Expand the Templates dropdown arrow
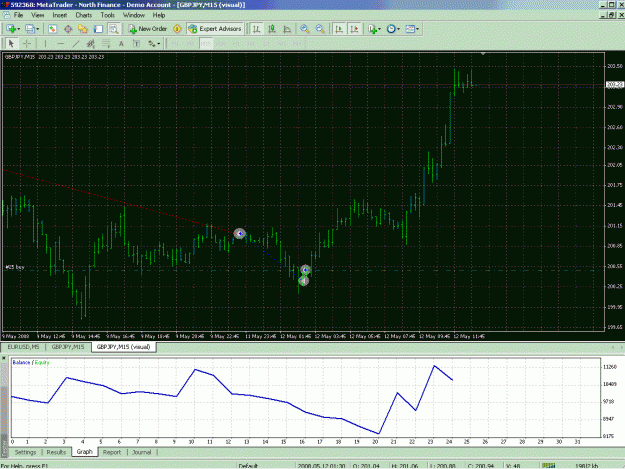Image resolution: width=625 pixels, height=469 pixels. 417,29
